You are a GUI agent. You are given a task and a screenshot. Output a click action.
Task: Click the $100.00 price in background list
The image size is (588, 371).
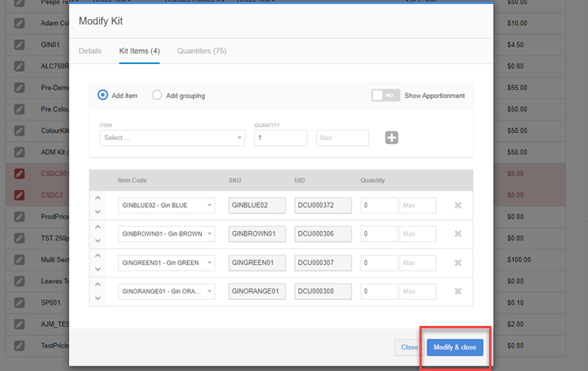(x=519, y=259)
